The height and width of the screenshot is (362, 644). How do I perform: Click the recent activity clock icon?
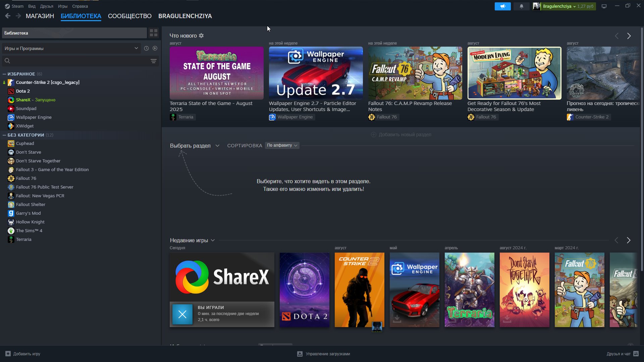pos(146,48)
